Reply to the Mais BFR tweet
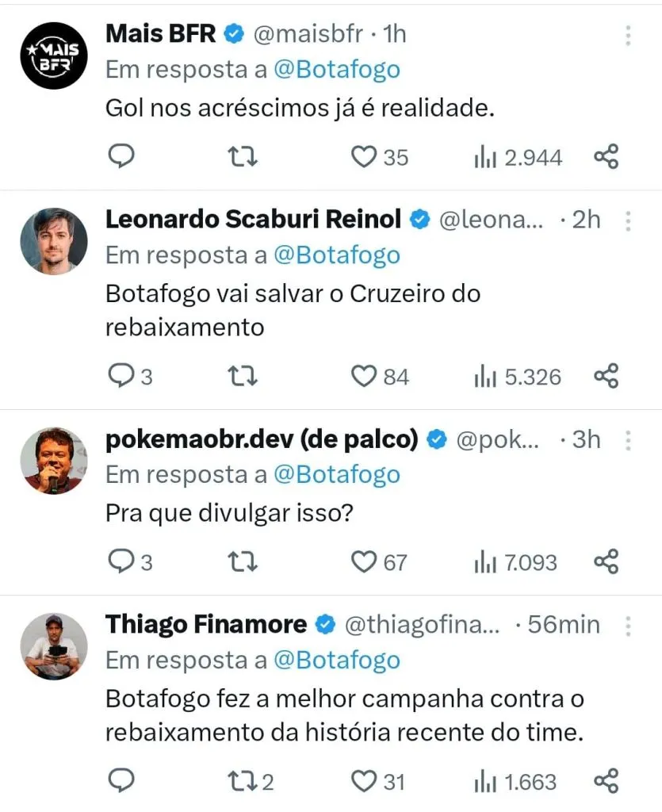 coord(121,156)
